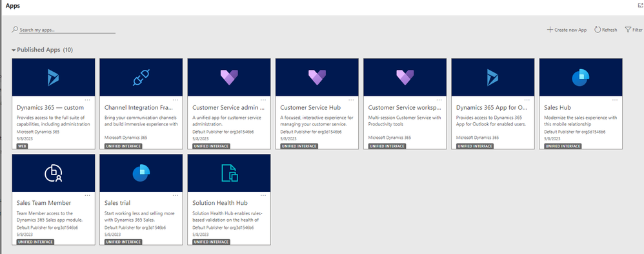
Task: Click the WEB badge on Dynamics 365 — custom
Action: (x=22, y=146)
